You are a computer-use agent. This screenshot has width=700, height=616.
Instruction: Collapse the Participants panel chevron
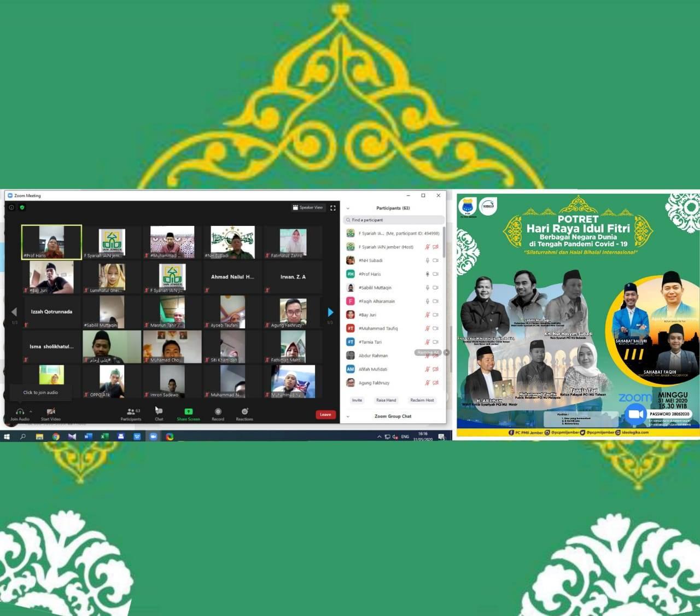click(348, 208)
